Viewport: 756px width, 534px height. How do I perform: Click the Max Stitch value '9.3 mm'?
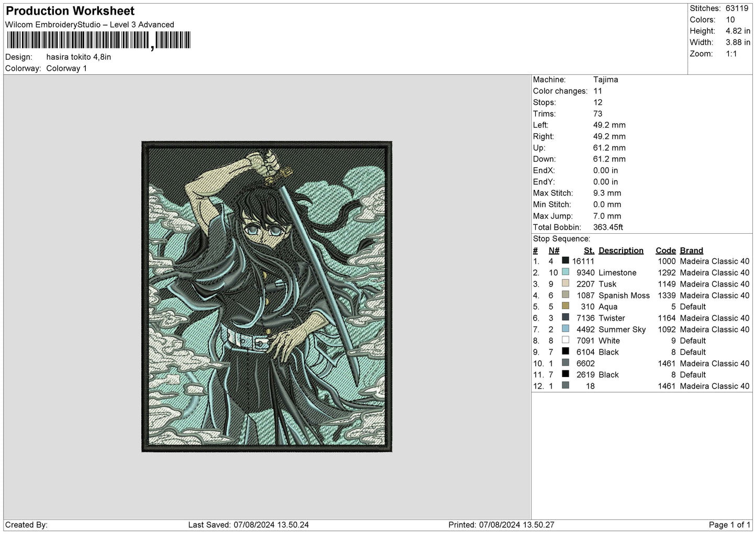tap(607, 194)
